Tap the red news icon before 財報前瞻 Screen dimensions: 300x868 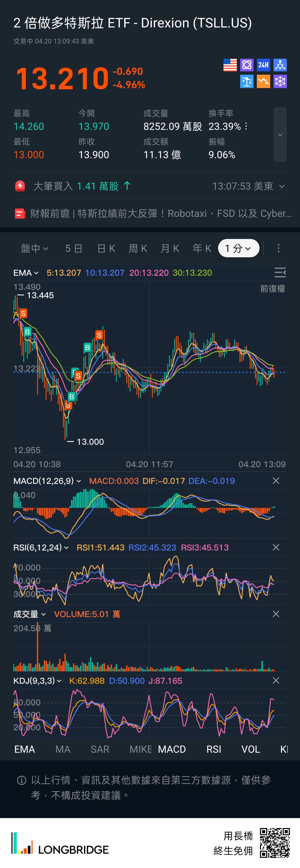(20, 214)
